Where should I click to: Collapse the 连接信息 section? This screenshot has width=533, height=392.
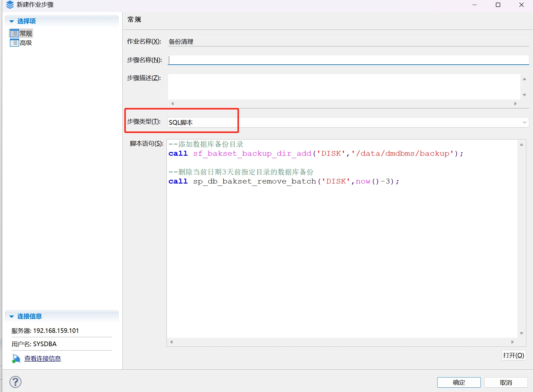pyautogui.click(x=12, y=316)
